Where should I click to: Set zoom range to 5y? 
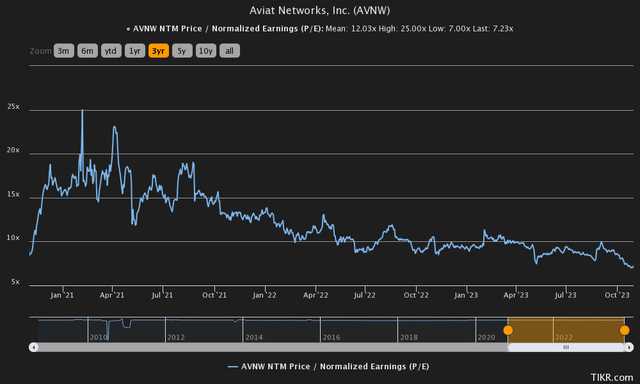pos(182,51)
